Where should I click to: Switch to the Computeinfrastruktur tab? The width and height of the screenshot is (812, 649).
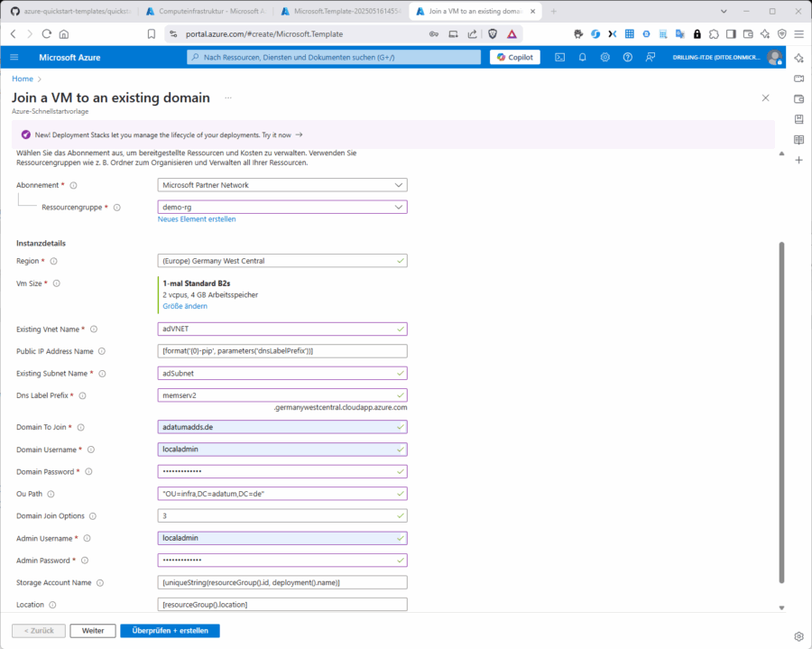coord(208,11)
